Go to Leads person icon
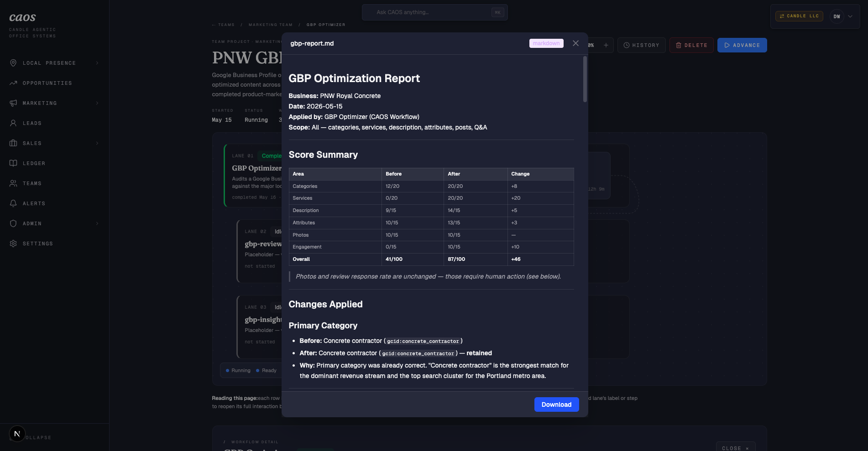The height and width of the screenshot is (451, 868). 13,123
